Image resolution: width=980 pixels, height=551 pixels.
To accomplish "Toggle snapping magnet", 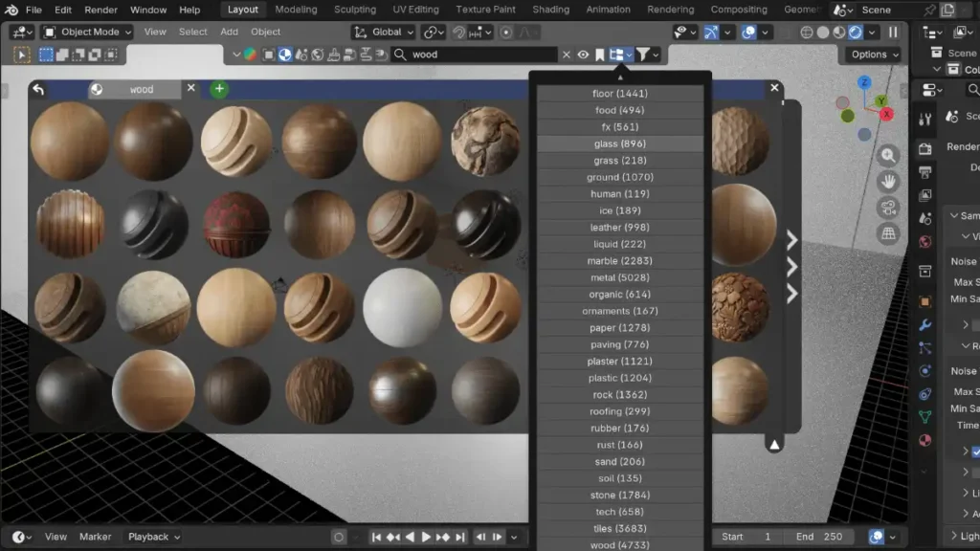I will tap(458, 32).
